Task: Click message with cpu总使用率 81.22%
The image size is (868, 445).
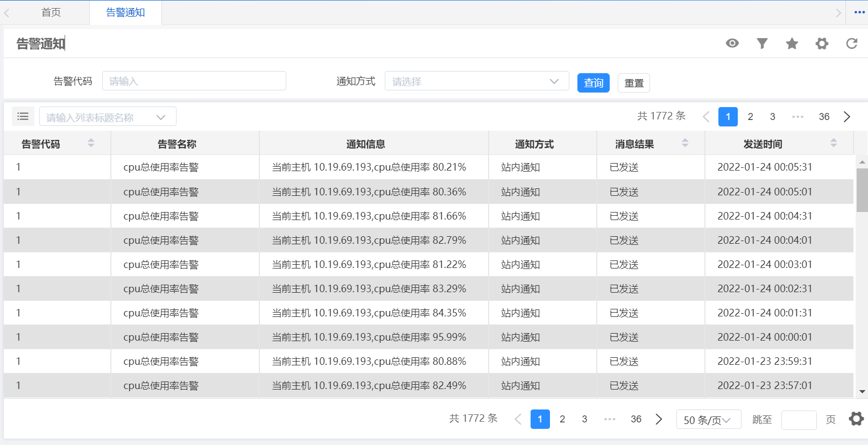Action: pos(369,264)
